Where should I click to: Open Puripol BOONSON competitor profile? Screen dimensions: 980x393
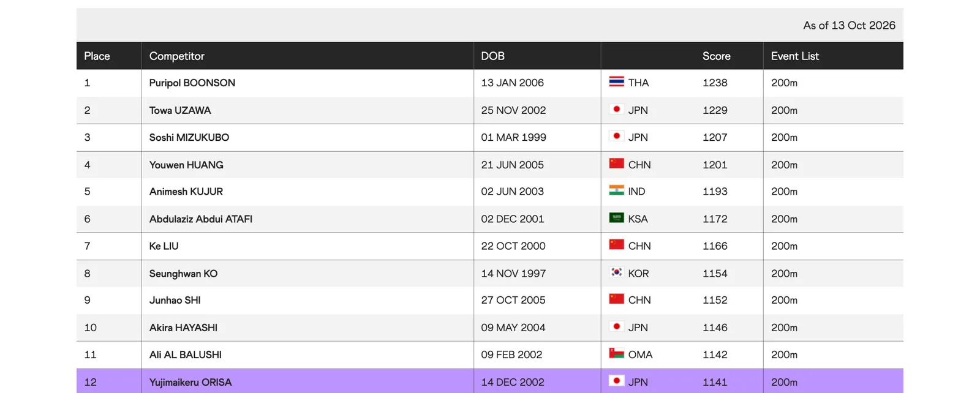point(192,83)
